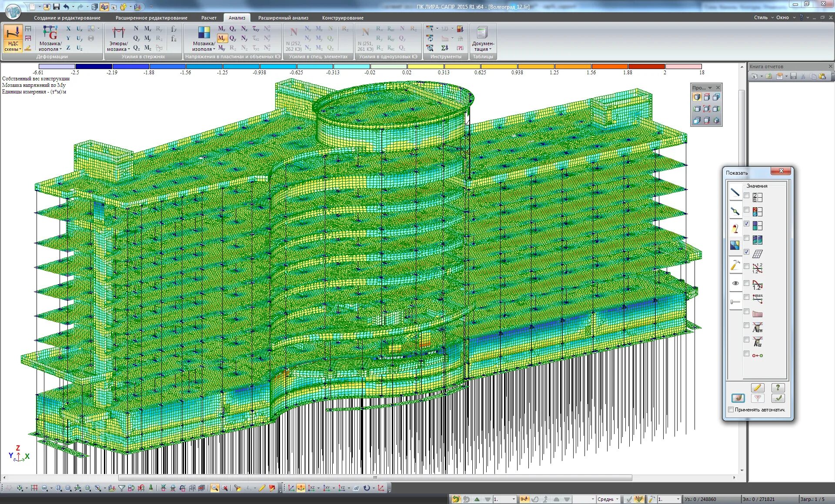This screenshot has height=504, width=835.
Task: Open the hammer tab in Показать dialog
Action: click(735, 265)
